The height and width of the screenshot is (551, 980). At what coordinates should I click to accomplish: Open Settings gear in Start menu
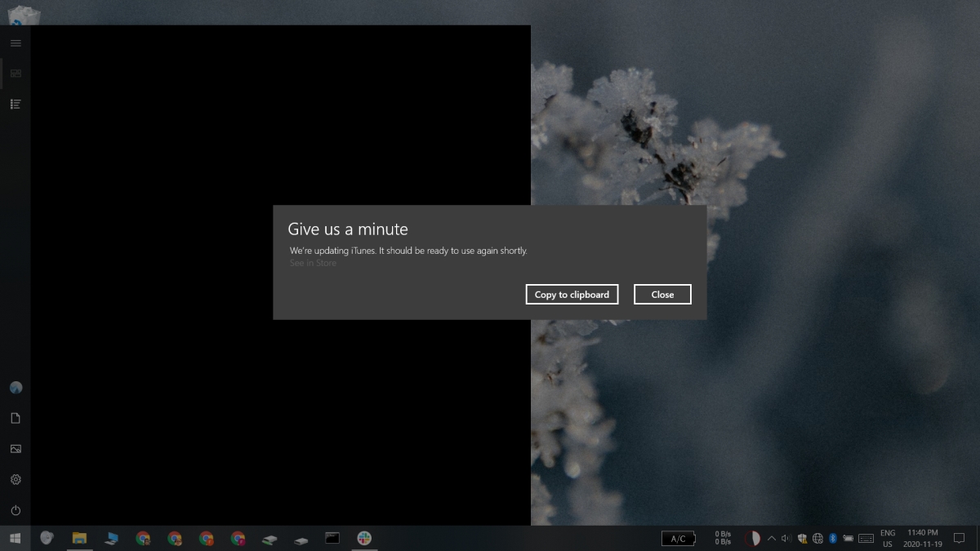[x=16, y=479]
